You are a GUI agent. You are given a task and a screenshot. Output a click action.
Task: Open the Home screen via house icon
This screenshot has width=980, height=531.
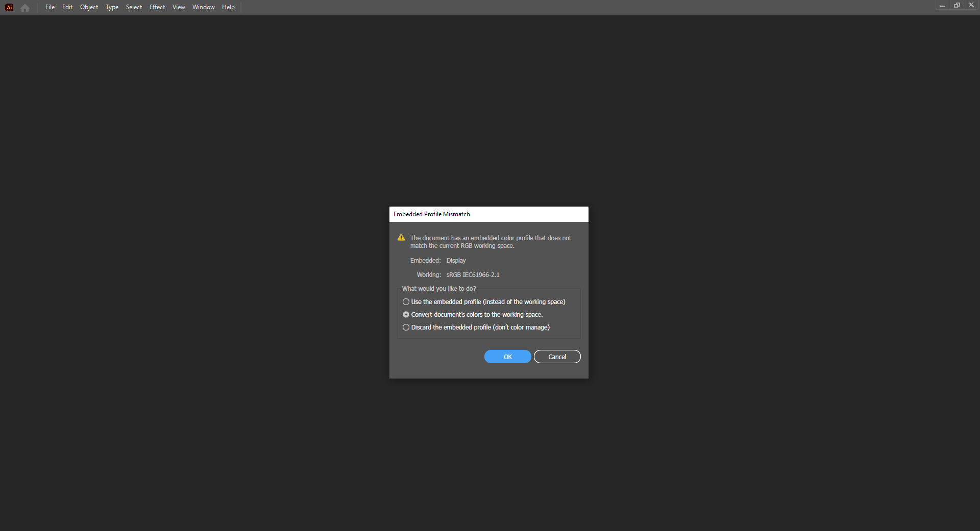[24, 8]
